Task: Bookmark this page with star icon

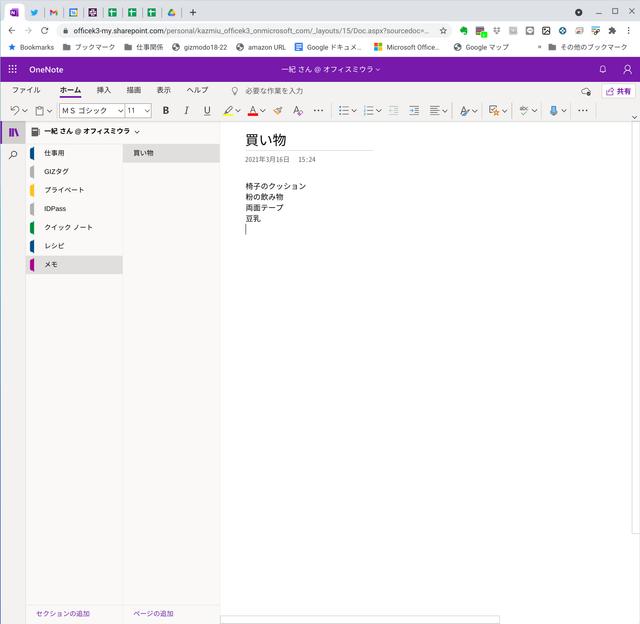Action: click(443, 31)
